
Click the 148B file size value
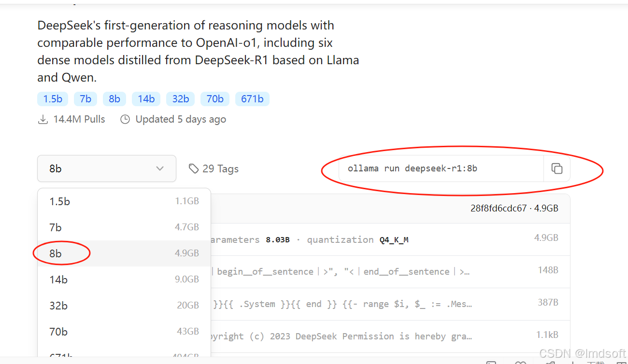pos(548,270)
